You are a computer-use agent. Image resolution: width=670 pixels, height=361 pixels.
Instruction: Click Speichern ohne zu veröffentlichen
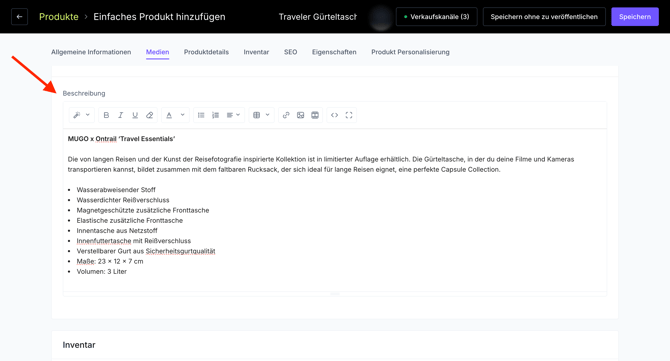point(544,17)
